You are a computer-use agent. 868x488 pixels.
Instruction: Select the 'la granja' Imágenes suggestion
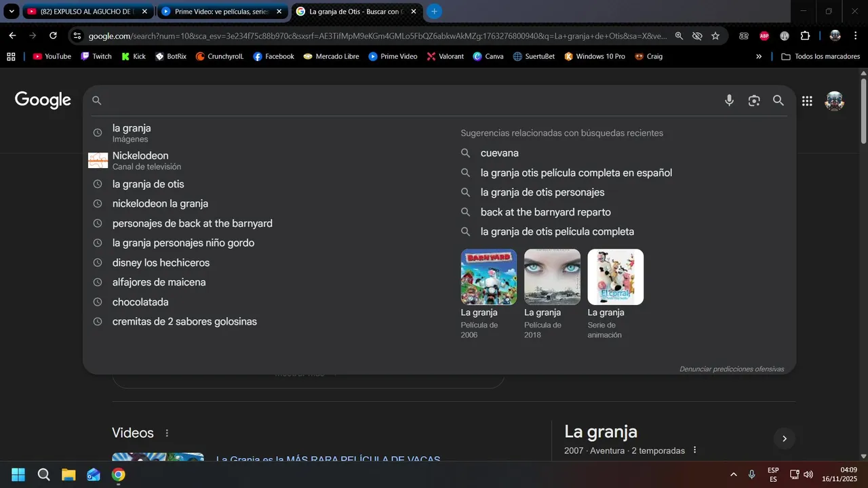(x=268, y=133)
